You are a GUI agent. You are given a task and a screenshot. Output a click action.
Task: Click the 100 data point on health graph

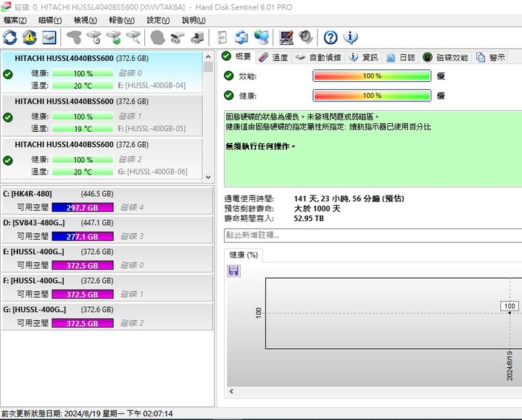510,313
